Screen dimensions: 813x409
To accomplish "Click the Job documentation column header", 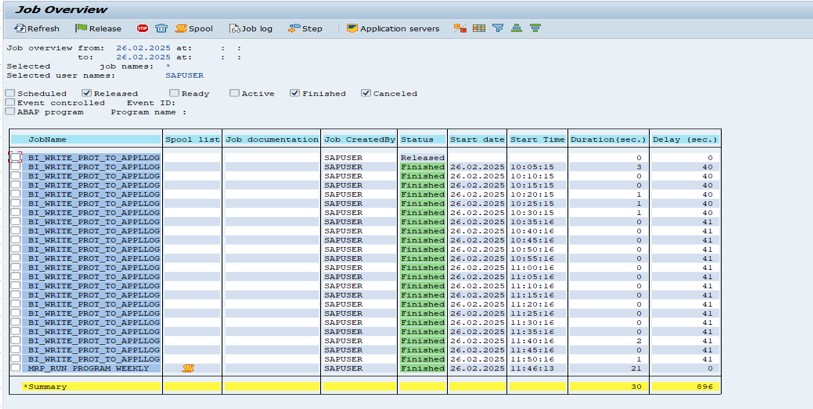I will (272, 139).
